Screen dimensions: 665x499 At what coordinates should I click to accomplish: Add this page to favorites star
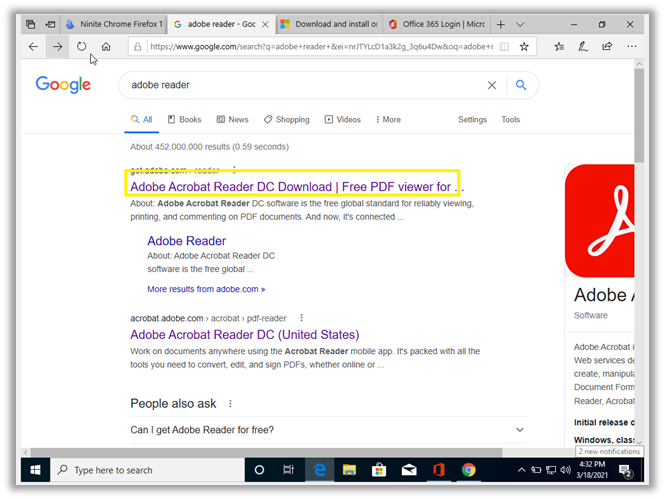(x=524, y=47)
